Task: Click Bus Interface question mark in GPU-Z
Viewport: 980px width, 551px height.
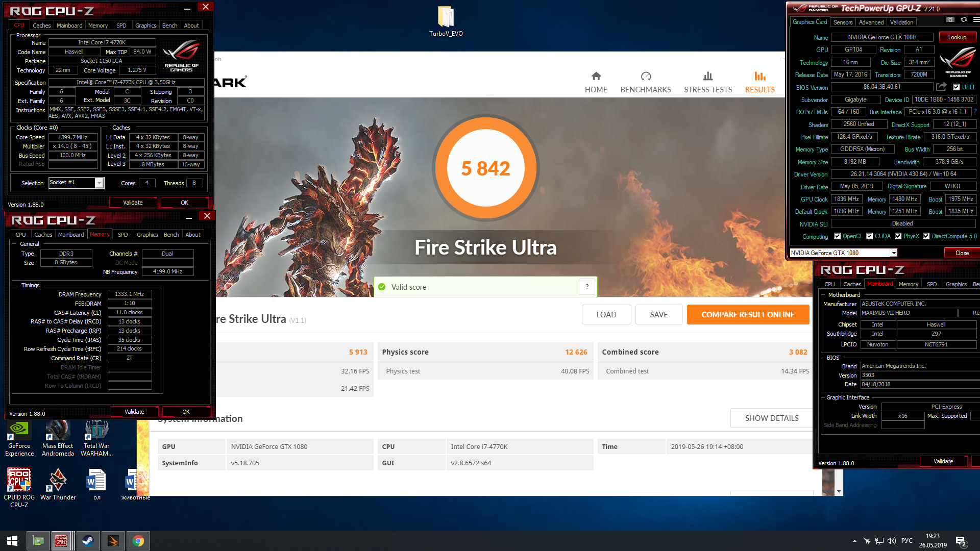Action: (975, 112)
